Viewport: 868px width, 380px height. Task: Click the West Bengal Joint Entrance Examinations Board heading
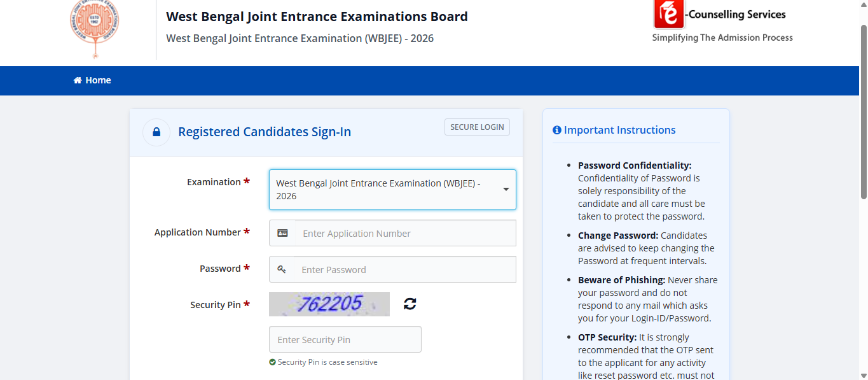[317, 17]
